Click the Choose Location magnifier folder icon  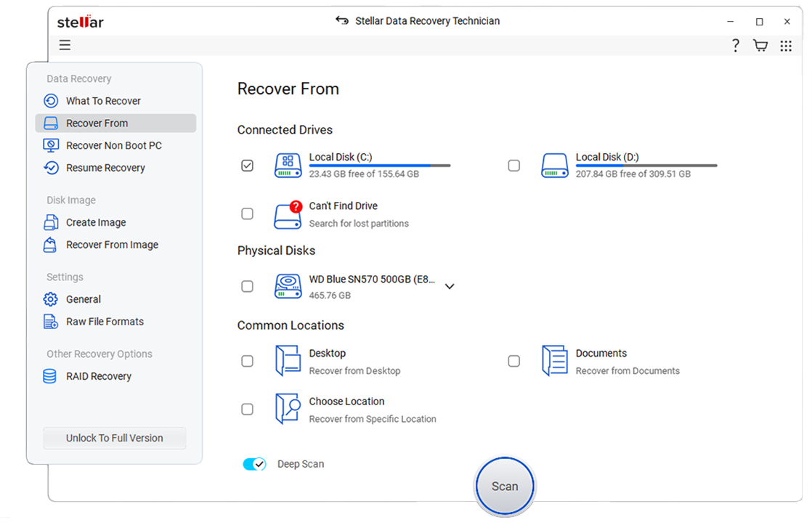[288, 409]
